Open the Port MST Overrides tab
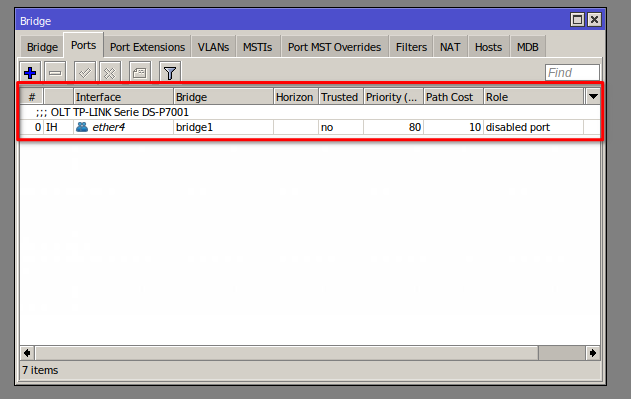This screenshot has width=631, height=399. point(334,47)
